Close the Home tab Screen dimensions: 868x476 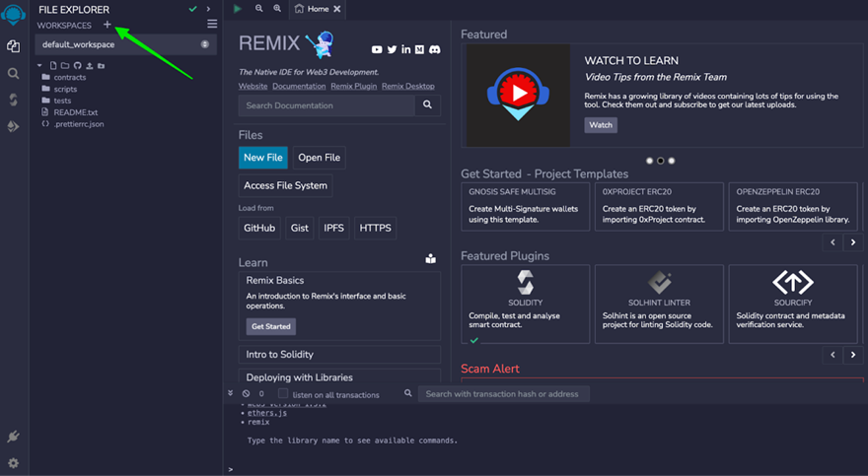point(336,9)
